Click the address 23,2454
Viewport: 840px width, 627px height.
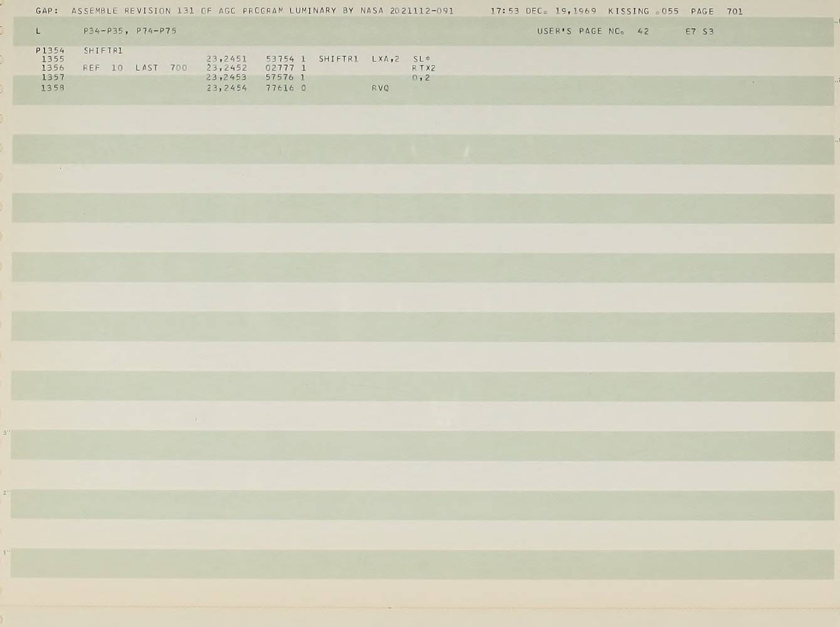(x=226, y=88)
